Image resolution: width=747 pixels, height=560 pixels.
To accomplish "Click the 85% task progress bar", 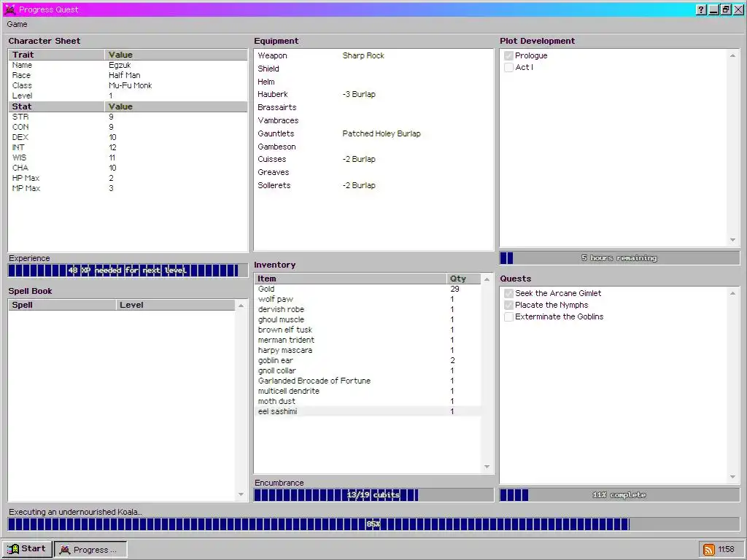I will [373, 524].
